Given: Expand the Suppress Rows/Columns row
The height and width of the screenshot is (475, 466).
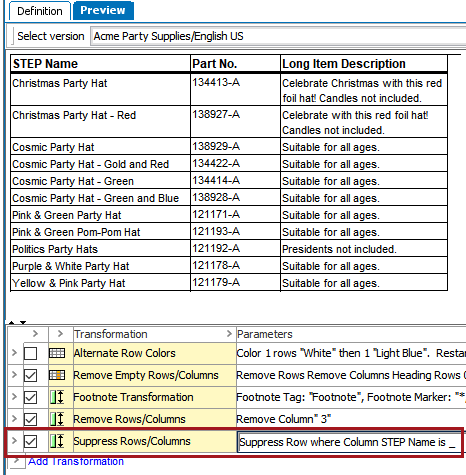Looking at the screenshot, I should click(14, 440).
